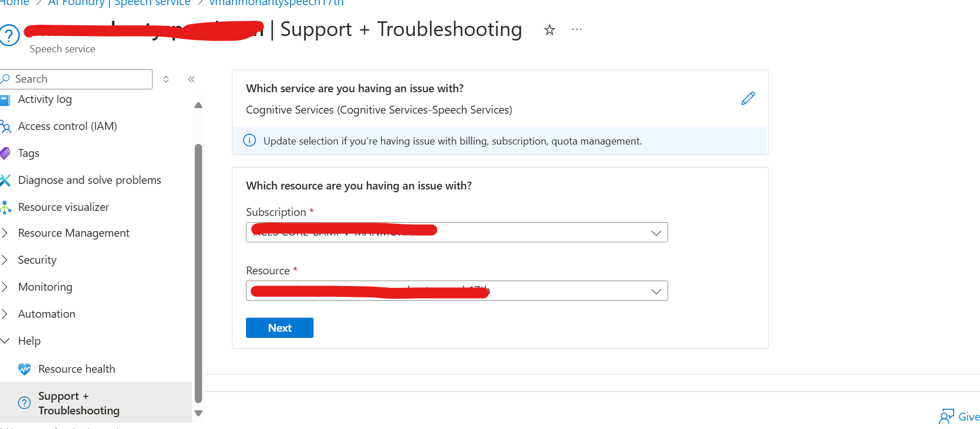The height and width of the screenshot is (429, 980).
Task: Click the Diagnose and solve problems wrench icon
Action: (x=6, y=180)
